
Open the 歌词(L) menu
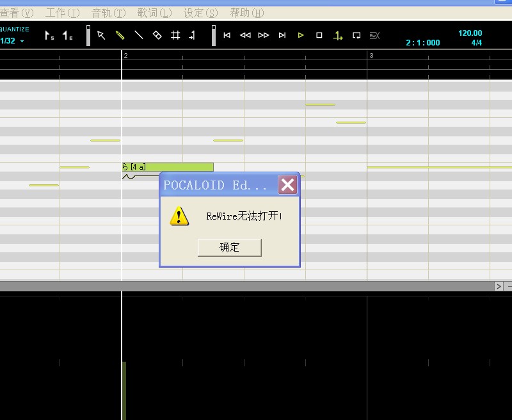pos(154,13)
